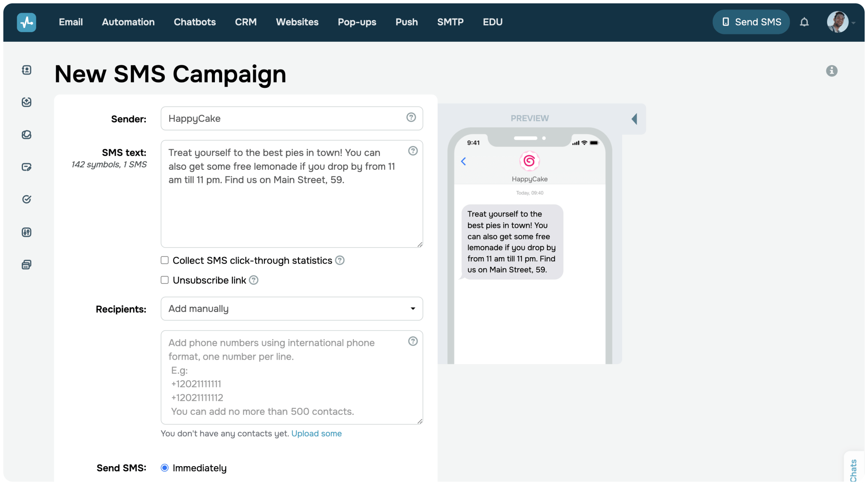Open the user profile avatar menu
The image size is (868, 485).
837,22
